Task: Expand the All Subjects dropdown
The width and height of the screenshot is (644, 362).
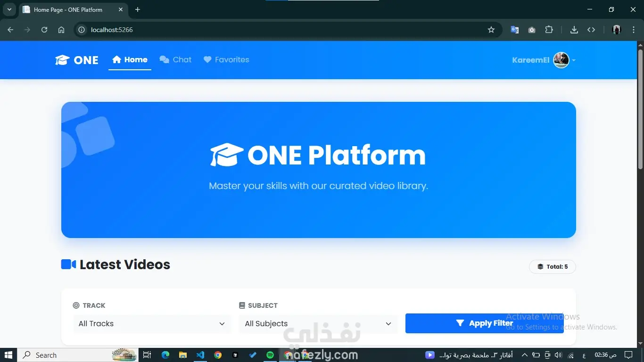Action: coord(318,324)
